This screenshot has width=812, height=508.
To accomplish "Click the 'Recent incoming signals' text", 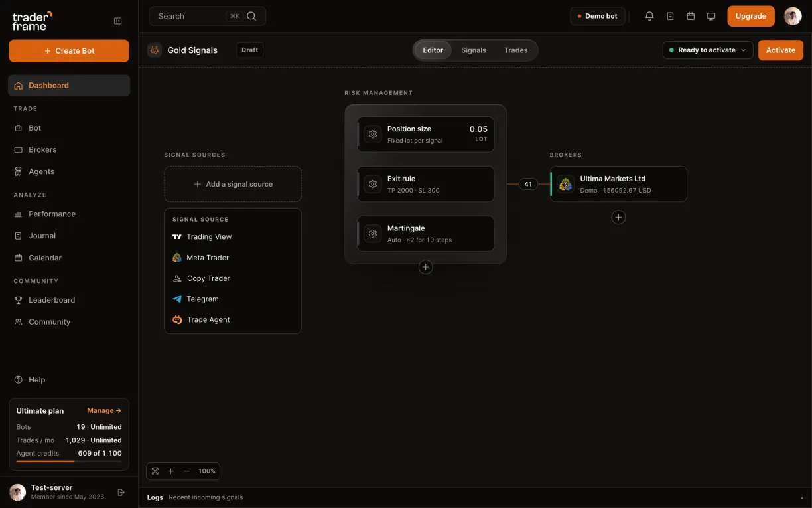I will [206, 497].
